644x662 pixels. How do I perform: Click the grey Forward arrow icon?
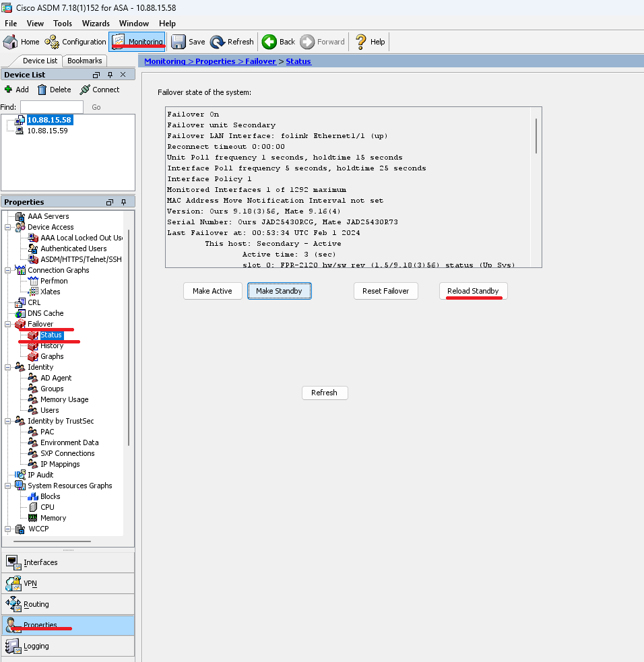click(x=307, y=42)
